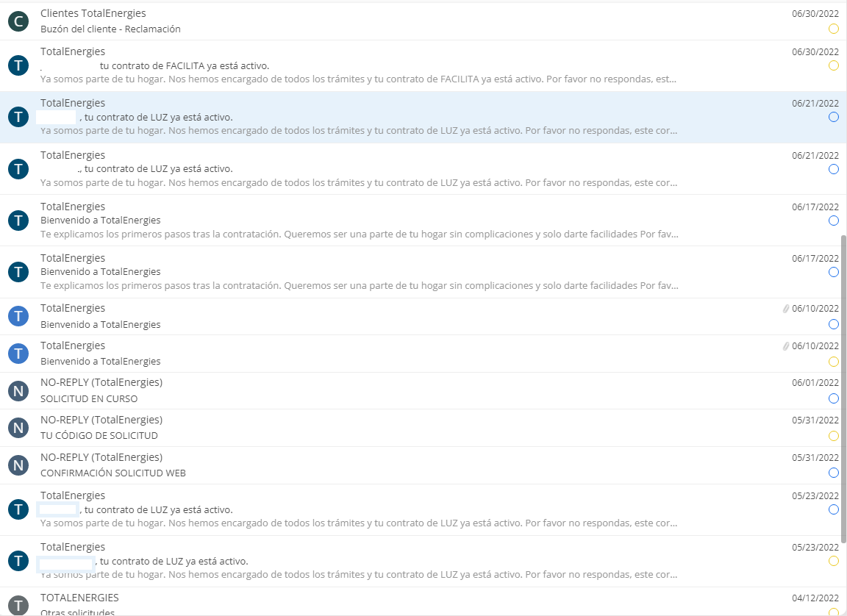
Task: Click the C avatar of Clientes TotalEnergies
Action: click(x=18, y=21)
